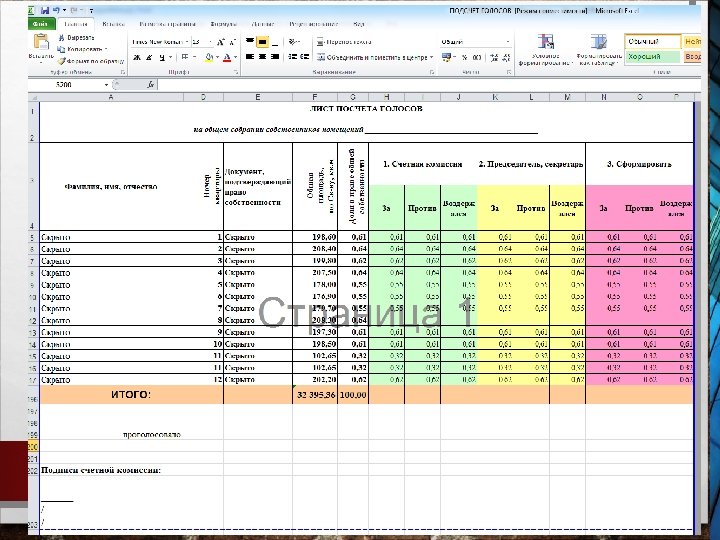
Task: Click the Increase Font Size icon
Action: point(220,42)
